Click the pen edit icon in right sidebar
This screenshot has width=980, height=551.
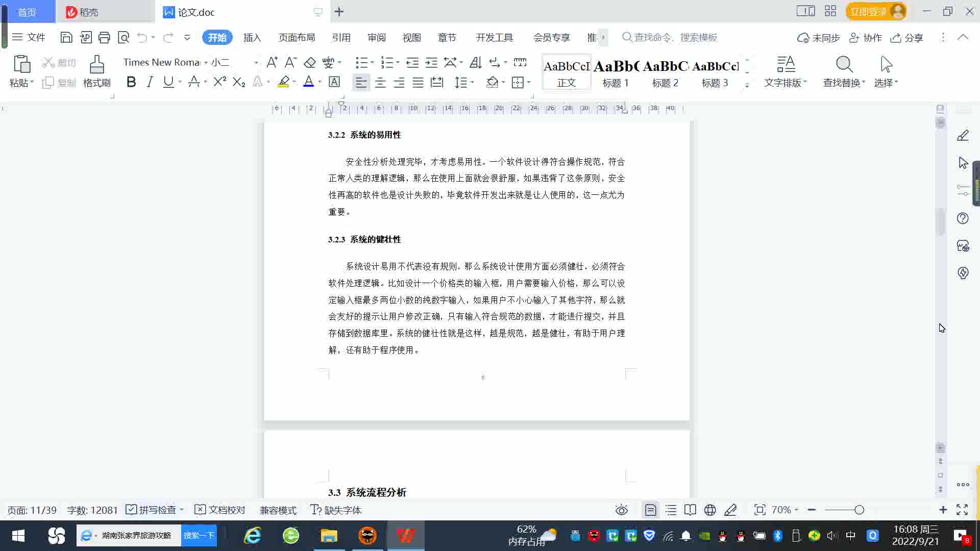963,135
